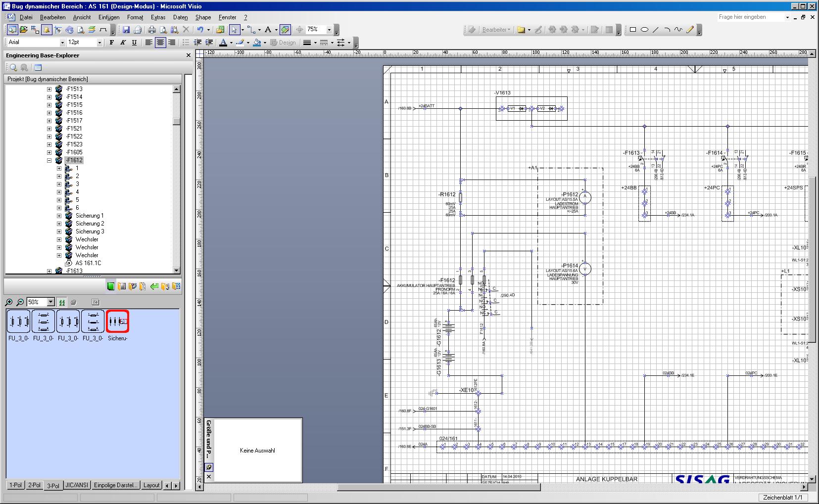Viewport: 819px width, 504px height.
Task: Click the Print icon in toolbar
Action: coord(152,30)
